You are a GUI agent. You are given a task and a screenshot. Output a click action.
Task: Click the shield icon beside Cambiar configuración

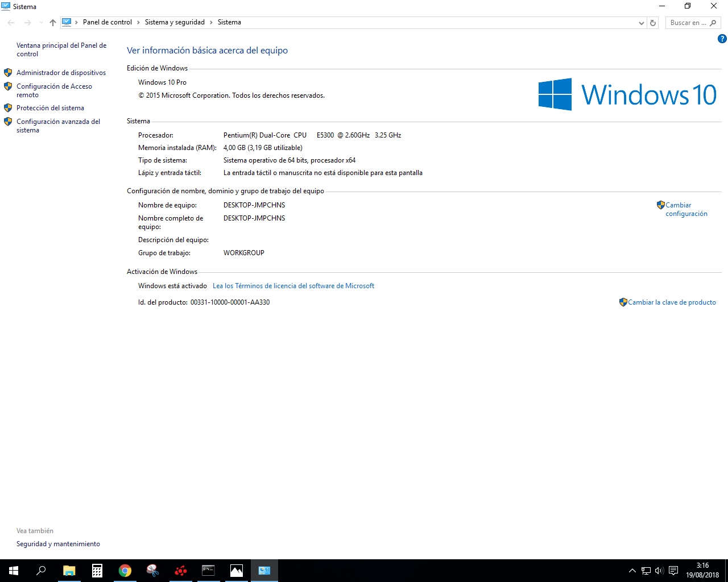tap(661, 205)
